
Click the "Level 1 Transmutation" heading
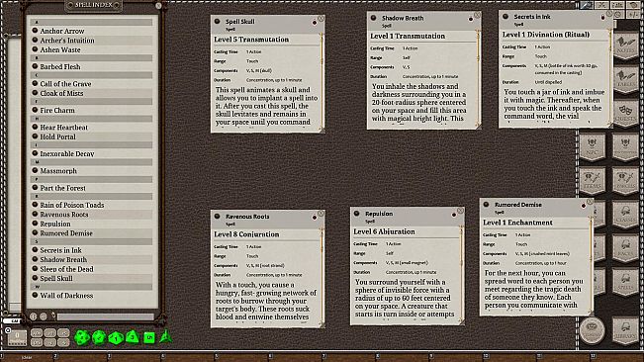click(x=408, y=37)
